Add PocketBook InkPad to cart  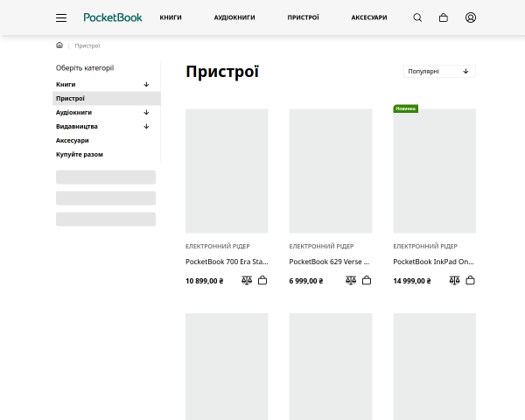click(x=471, y=280)
